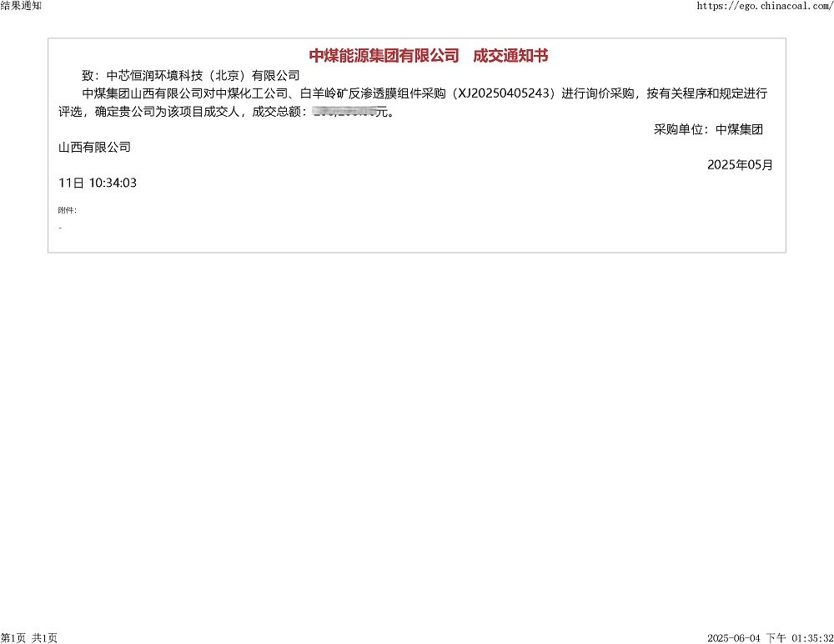834x644 pixels.
Task: Click the 采购单位：中煤集团 text
Action: (708, 129)
